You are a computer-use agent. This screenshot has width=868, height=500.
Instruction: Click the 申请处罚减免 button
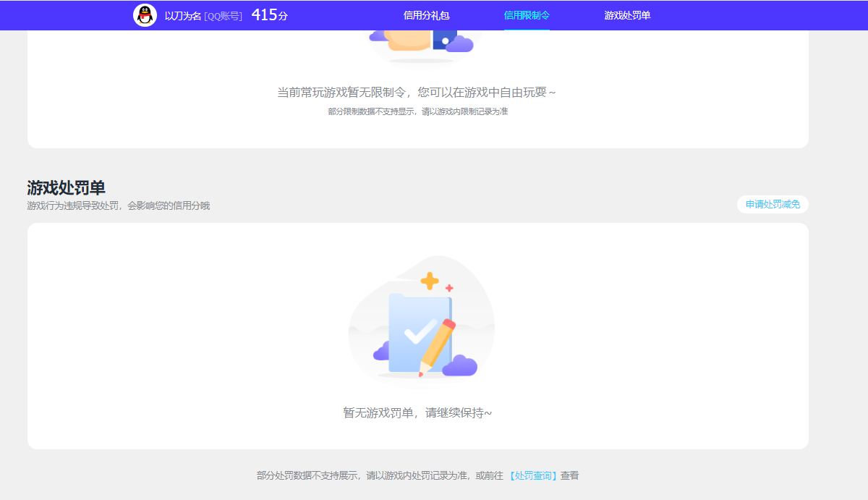pyautogui.click(x=772, y=204)
